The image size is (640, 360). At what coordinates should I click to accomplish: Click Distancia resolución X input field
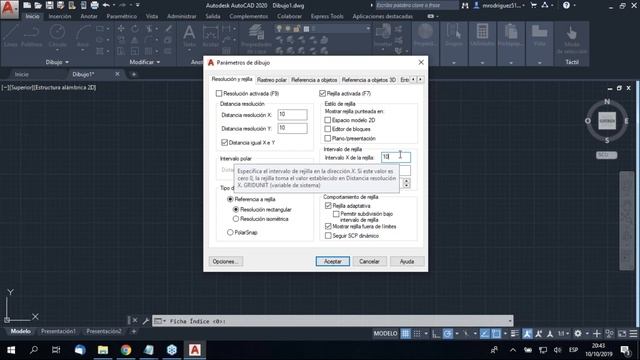click(292, 115)
